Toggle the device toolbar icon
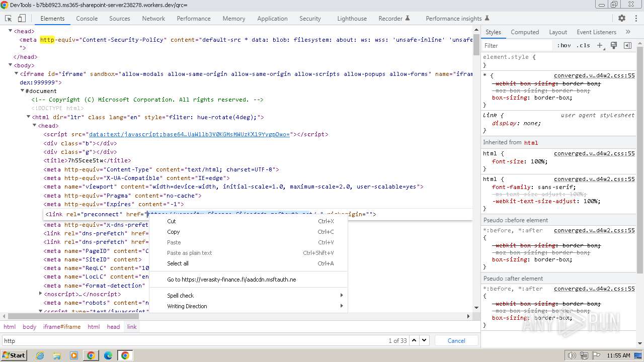644x362 pixels. click(22, 18)
